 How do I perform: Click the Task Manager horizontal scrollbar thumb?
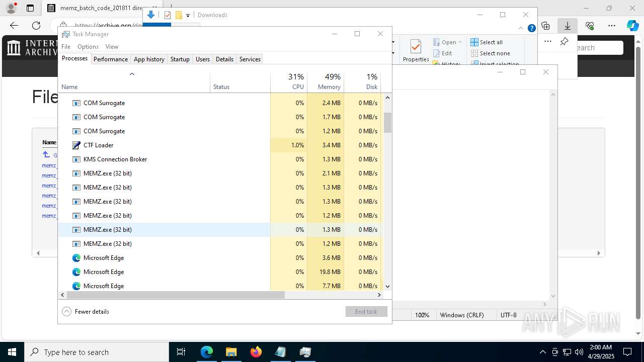[x=176, y=295]
